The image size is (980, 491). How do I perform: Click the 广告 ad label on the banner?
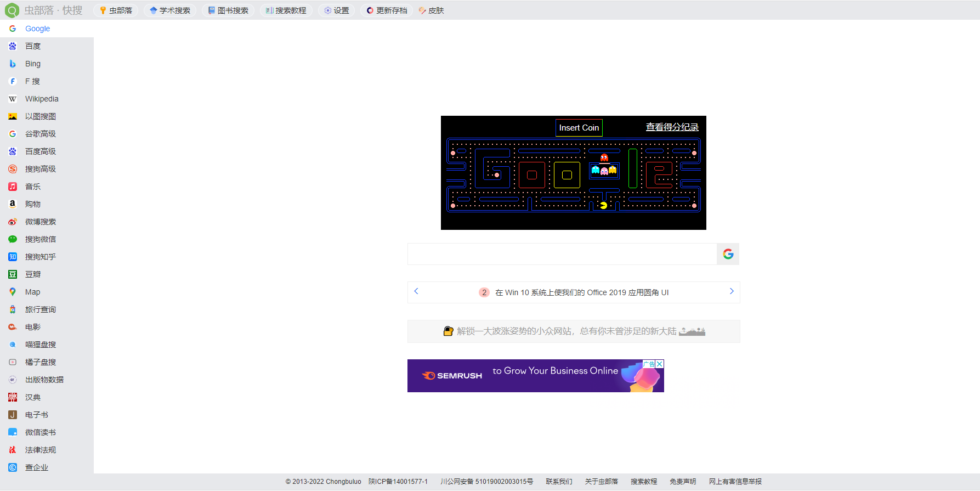tap(649, 364)
